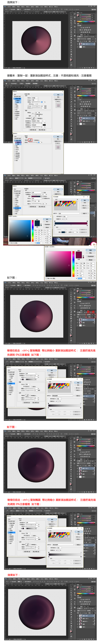This screenshot has height=644, width=100.
Task: Open the 样式 内斜面 dropdown in Bevel dialog
Action: coord(35,98)
